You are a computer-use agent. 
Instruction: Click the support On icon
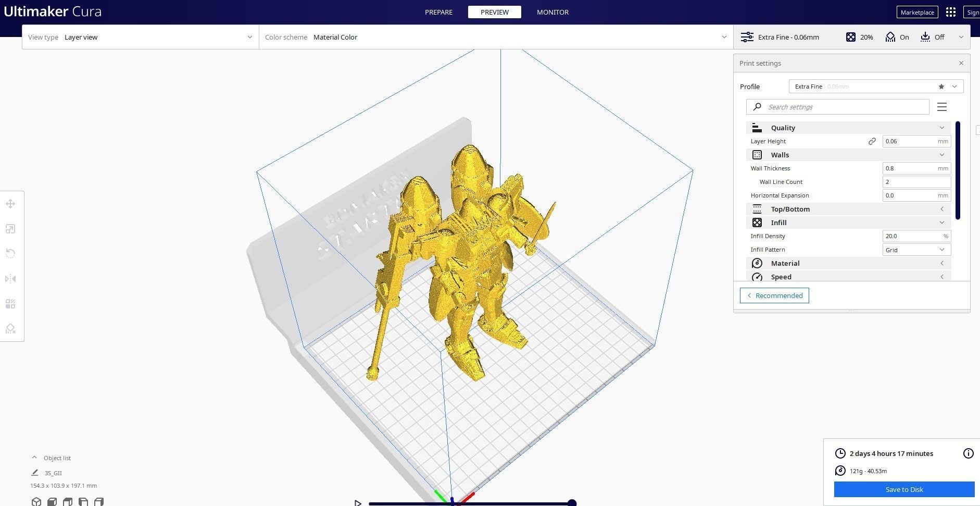tap(890, 37)
